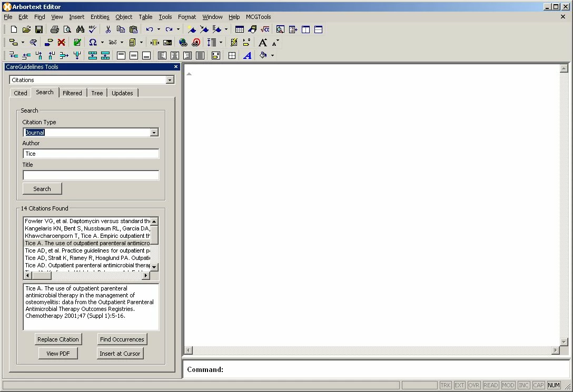Open the square-root alpha equation icon
Image resolution: width=573 pixels, height=392 pixels.
265,29
